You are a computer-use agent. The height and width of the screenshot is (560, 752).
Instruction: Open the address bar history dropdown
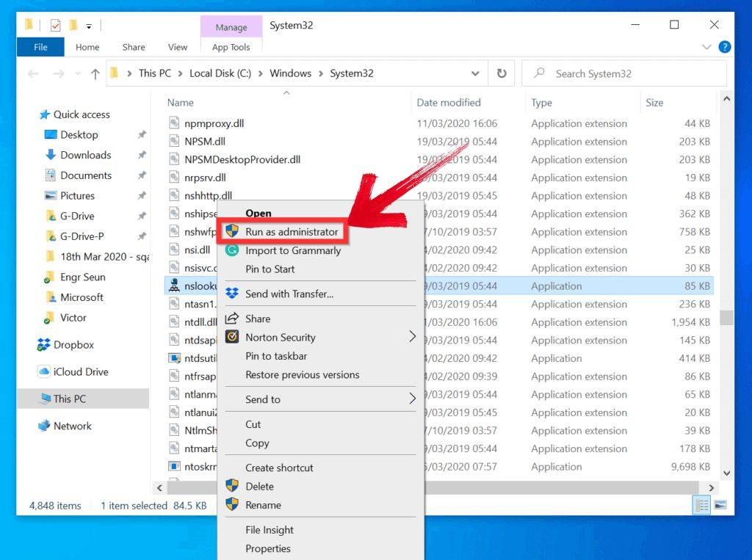pos(475,73)
